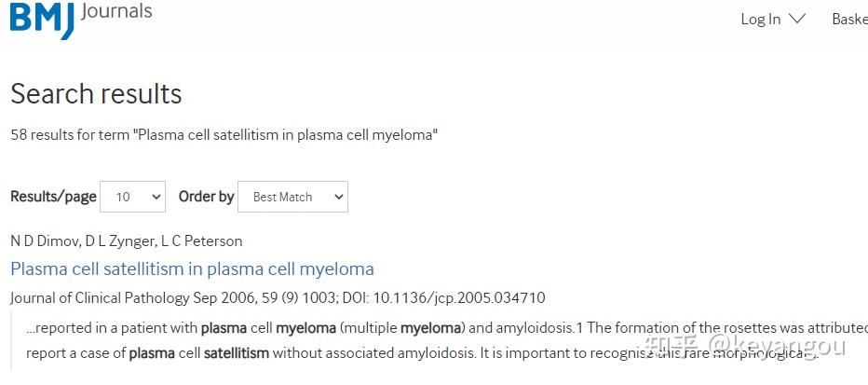
Task: Click the 58 results for term text
Action: coord(224,135)
